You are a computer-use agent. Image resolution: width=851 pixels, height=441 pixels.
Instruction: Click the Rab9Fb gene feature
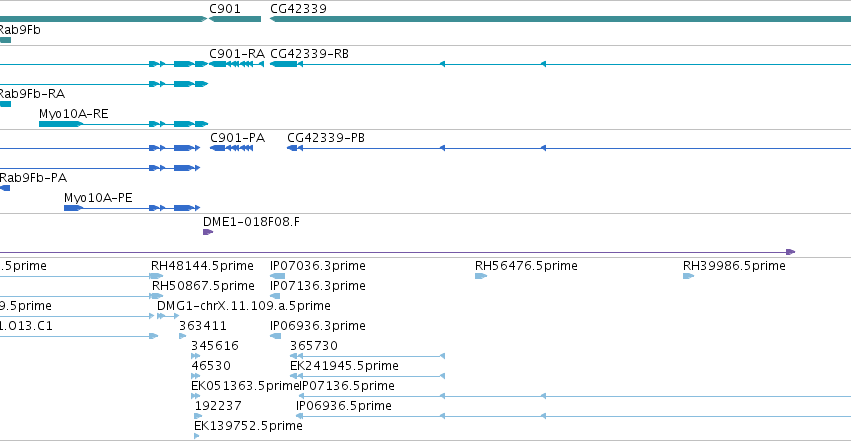tap(5, 40)
